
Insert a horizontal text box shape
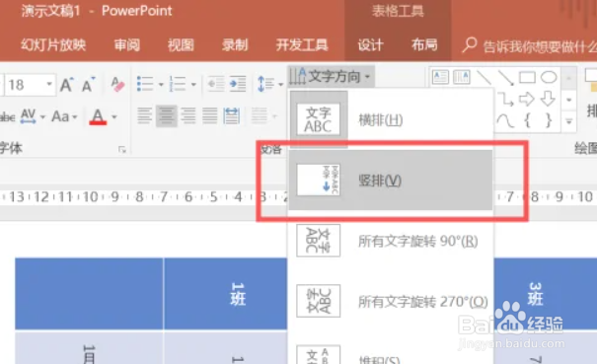440,77
